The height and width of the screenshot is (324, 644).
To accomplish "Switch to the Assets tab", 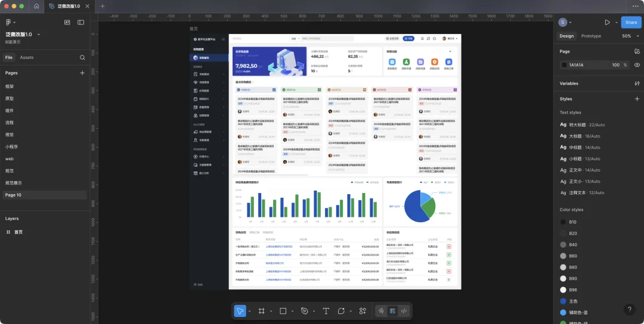I will (x=27, y=57).
